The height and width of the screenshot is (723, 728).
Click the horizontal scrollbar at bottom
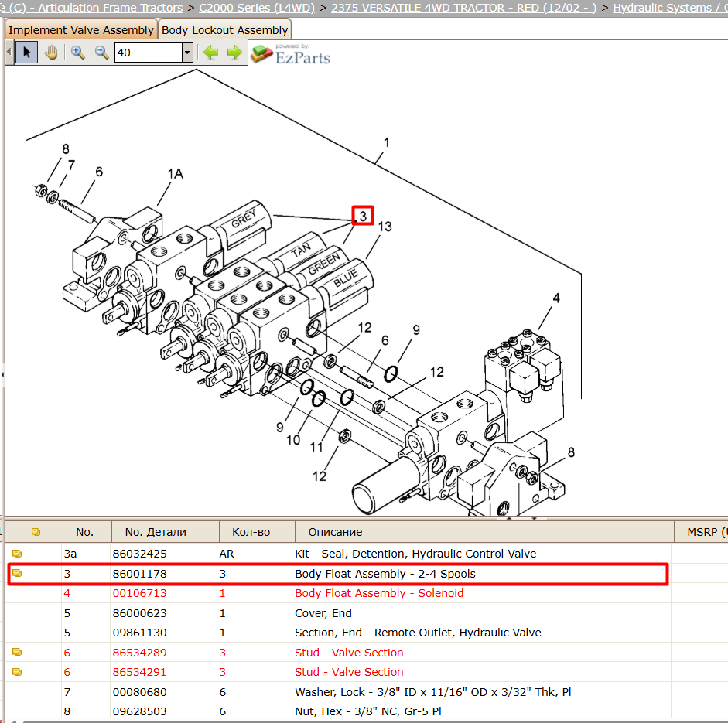pyautogui.click(x=374, y=721)
